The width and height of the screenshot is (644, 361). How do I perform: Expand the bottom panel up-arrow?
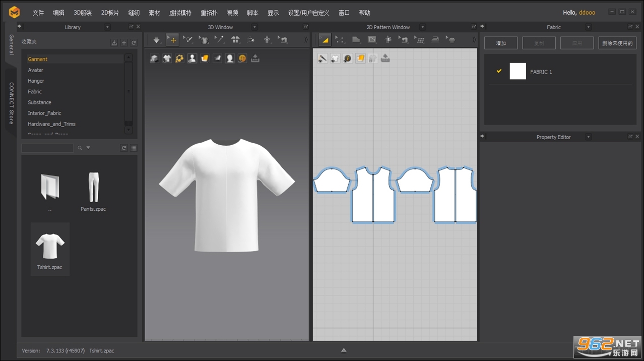344,350
